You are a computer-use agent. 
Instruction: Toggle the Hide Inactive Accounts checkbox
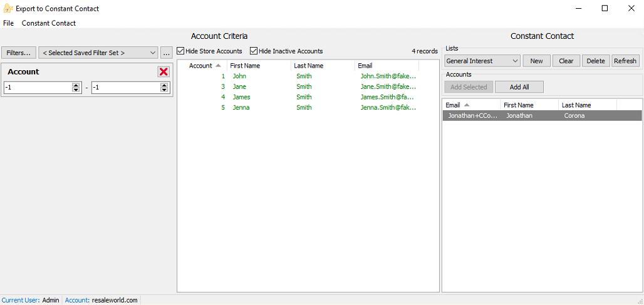[x=254, y=51]
